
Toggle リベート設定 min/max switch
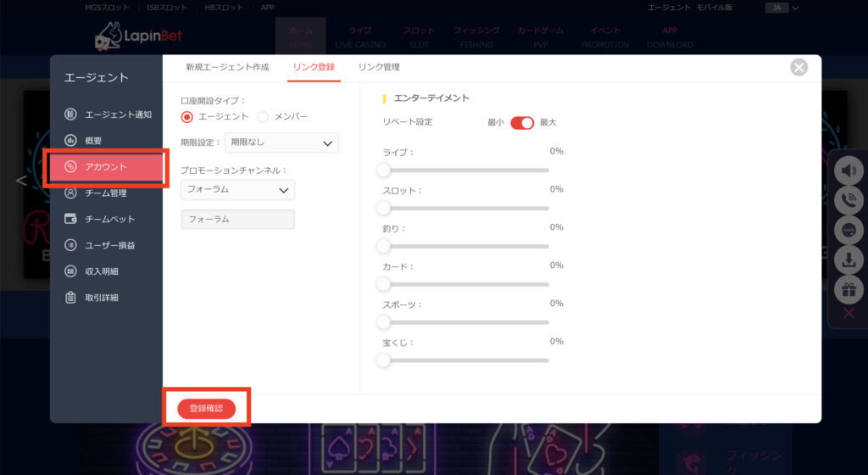522,123
